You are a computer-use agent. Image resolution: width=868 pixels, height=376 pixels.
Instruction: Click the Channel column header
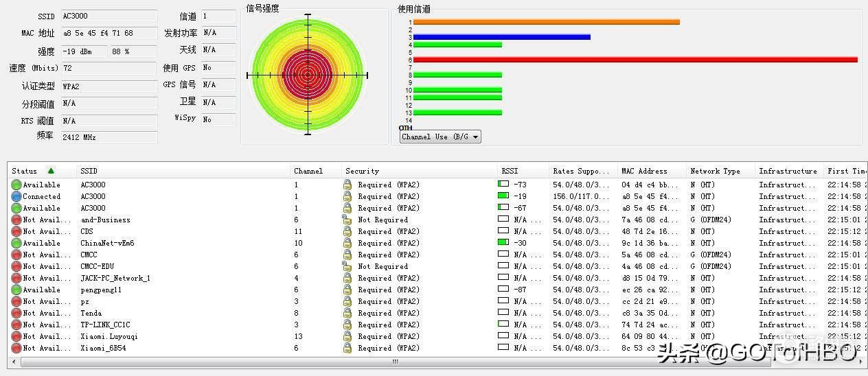tap(308, 171)
